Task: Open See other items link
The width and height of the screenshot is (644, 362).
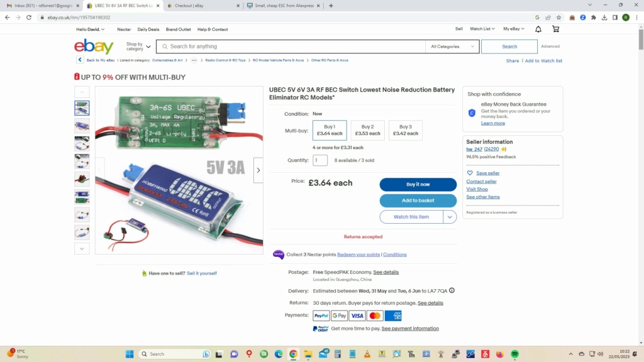Action: [483, 197]
